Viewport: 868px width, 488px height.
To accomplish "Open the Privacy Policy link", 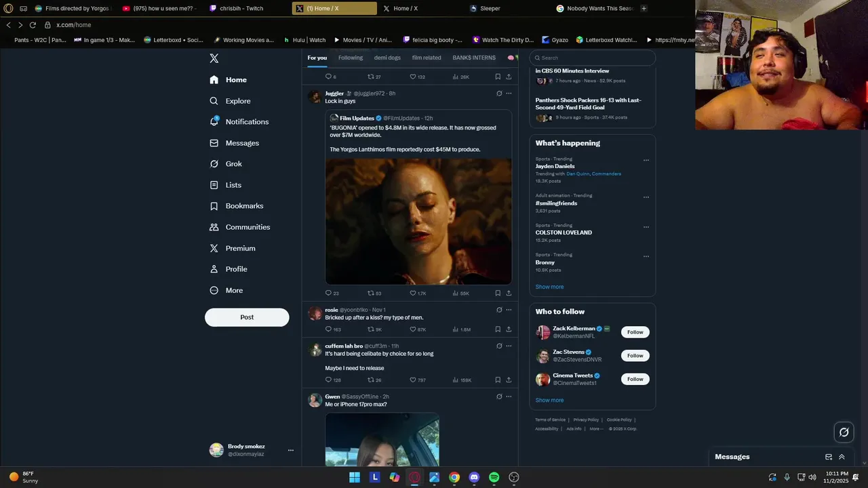I will [x=586, y=420].
